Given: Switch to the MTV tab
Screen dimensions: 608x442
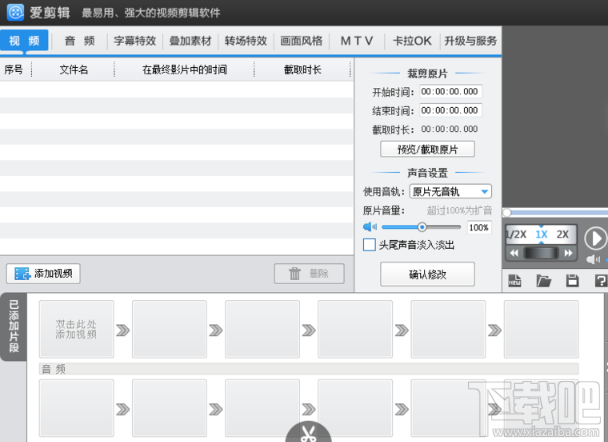Looking at the screenshot, I should (x=357, y=41).
